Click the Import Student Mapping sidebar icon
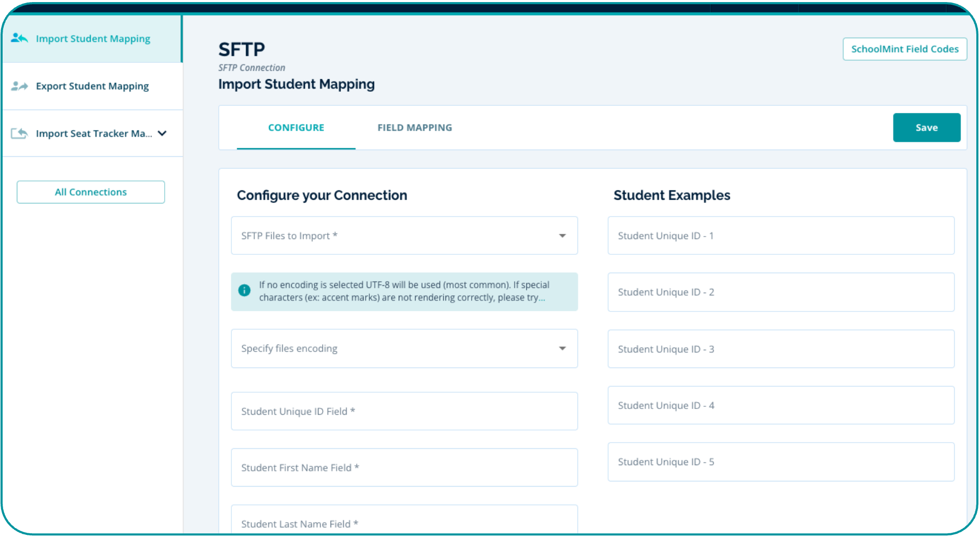Image resolution: width=980 pixels, height=538 pixels. point(19,38)
